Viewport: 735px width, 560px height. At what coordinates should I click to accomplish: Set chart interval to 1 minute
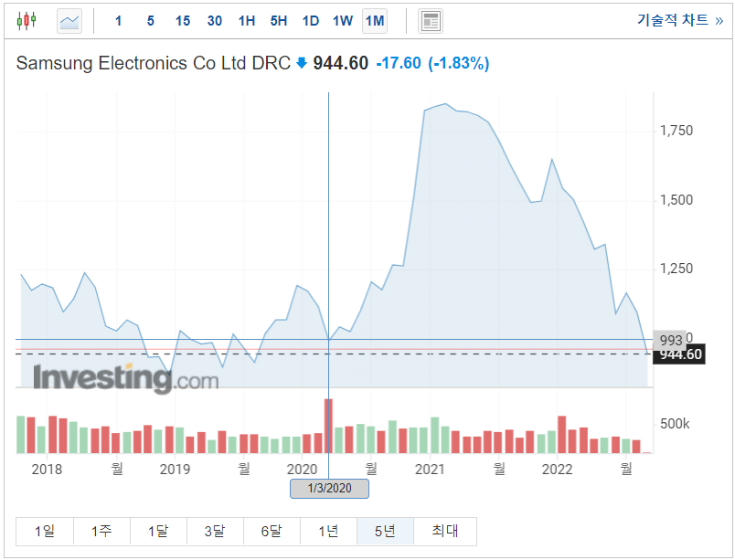[118, 21]
